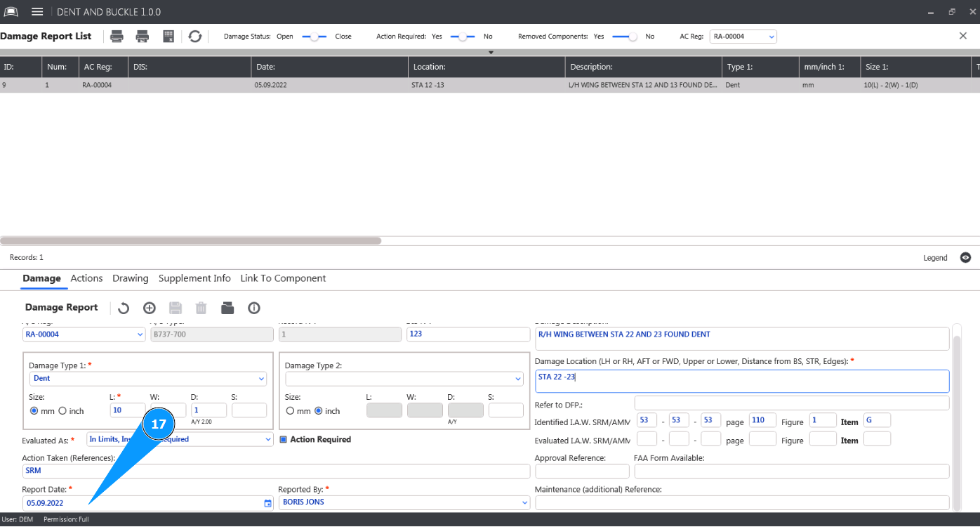Add new damage report with plus icon
The image size is (980, 527).
(149, 308)
